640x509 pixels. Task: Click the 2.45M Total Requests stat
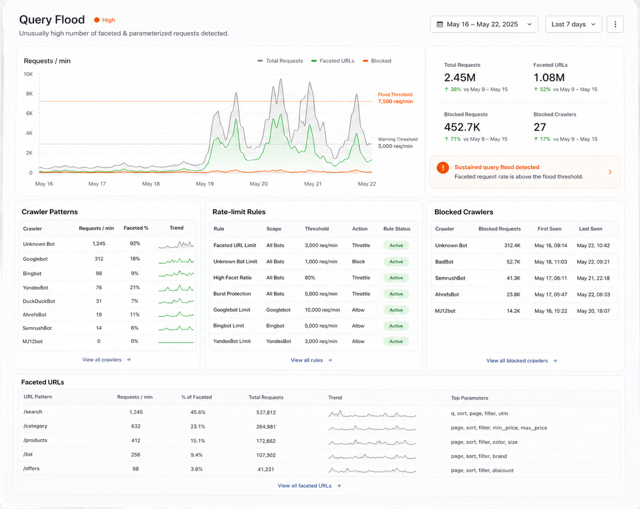tap(460, 78)
